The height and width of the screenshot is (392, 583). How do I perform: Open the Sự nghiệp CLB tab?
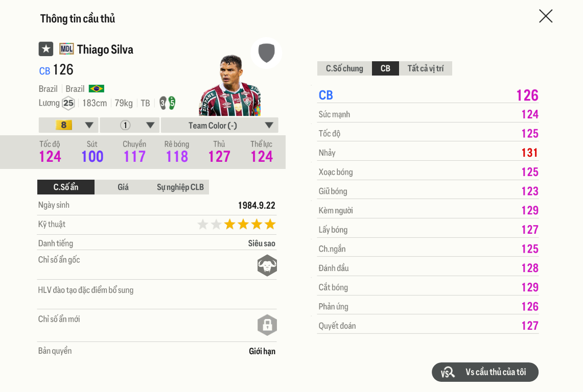point(180,187)
